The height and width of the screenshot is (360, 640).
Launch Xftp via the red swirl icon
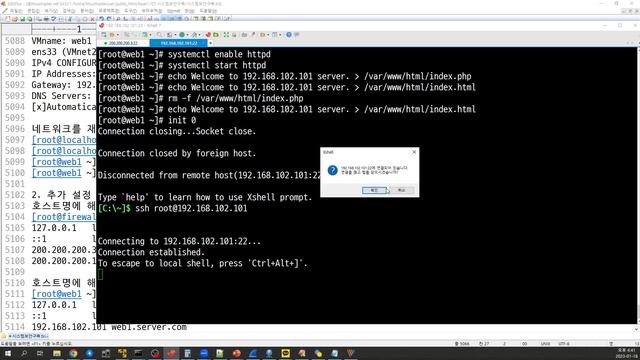tap(208, 35)
